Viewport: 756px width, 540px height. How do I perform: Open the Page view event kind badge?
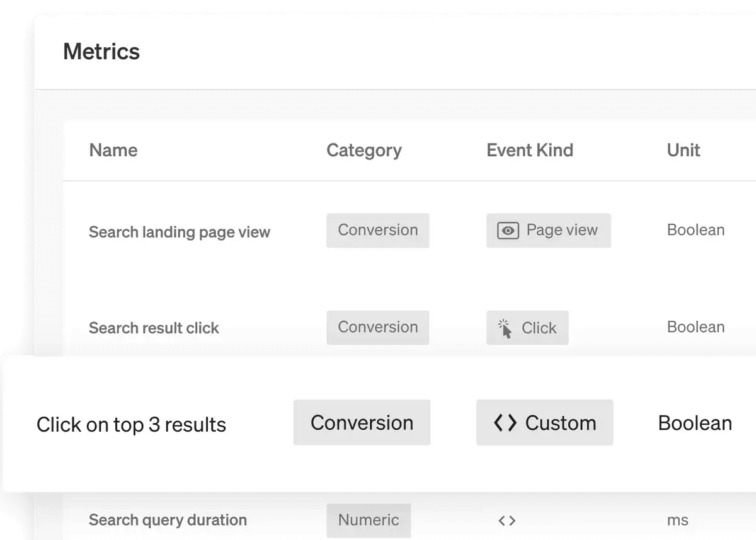click(548, 230)
